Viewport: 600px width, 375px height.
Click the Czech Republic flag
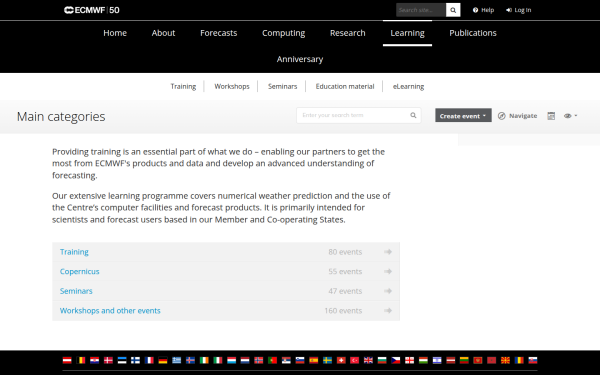tap(396, 360)
